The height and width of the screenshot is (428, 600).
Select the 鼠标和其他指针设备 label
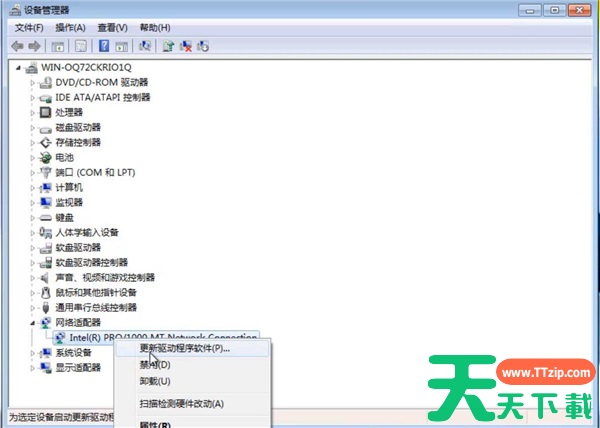[x=96, y=293]
